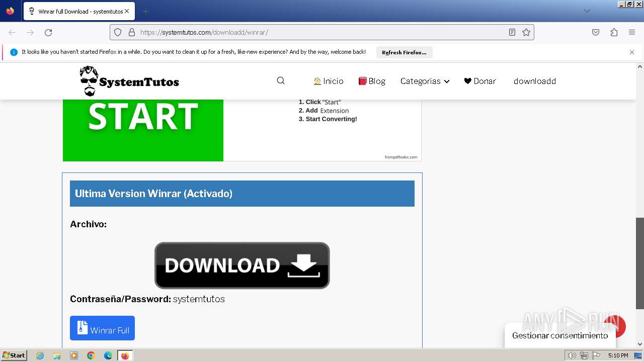Click the green START ad banner
Viewport: 644px width, 362px height.
coord(143,130)
